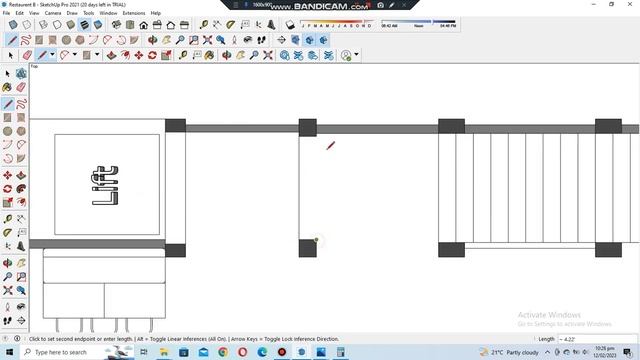This screenshot has width=640, height=360.
Task: Expand the Arc tools dropdown arrow
Action: [x=75, y=55]
